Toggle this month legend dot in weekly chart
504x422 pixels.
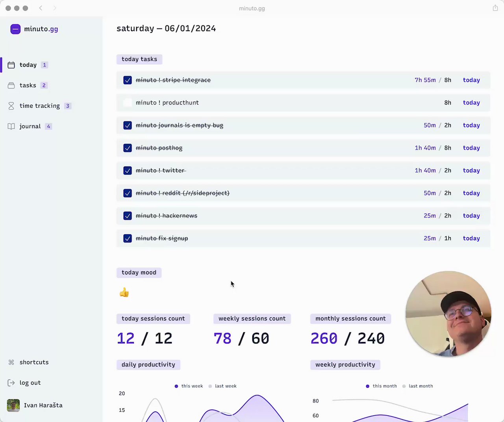coord(368,386)
